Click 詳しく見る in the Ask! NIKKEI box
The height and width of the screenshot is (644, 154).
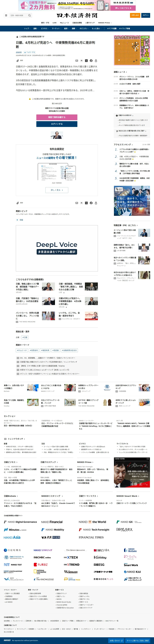point(57,190)
